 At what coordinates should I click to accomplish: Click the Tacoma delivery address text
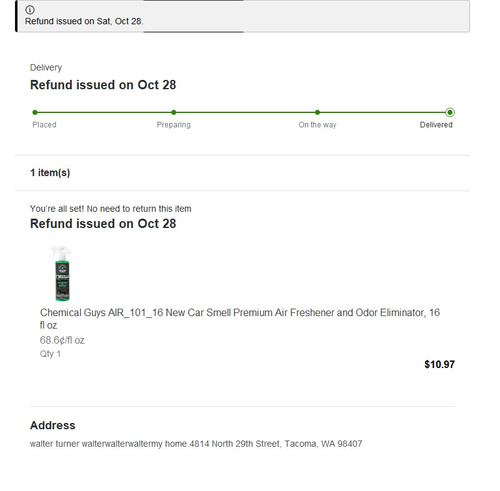point(196,444)
